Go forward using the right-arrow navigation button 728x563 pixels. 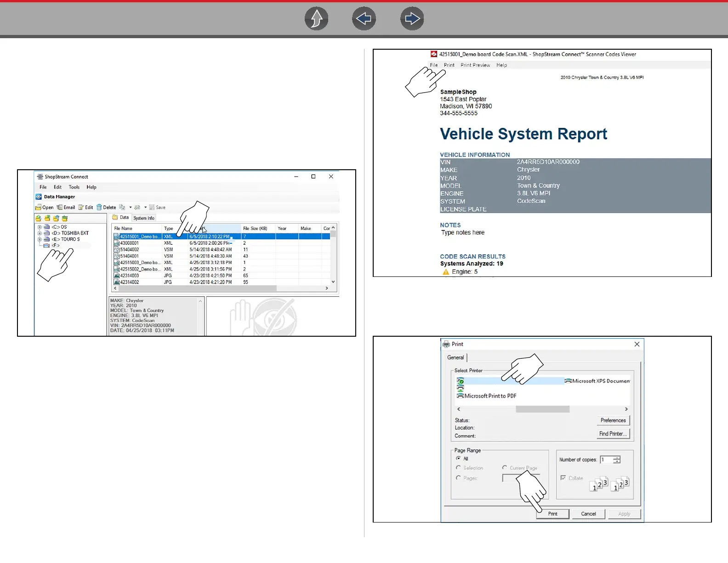412,19
